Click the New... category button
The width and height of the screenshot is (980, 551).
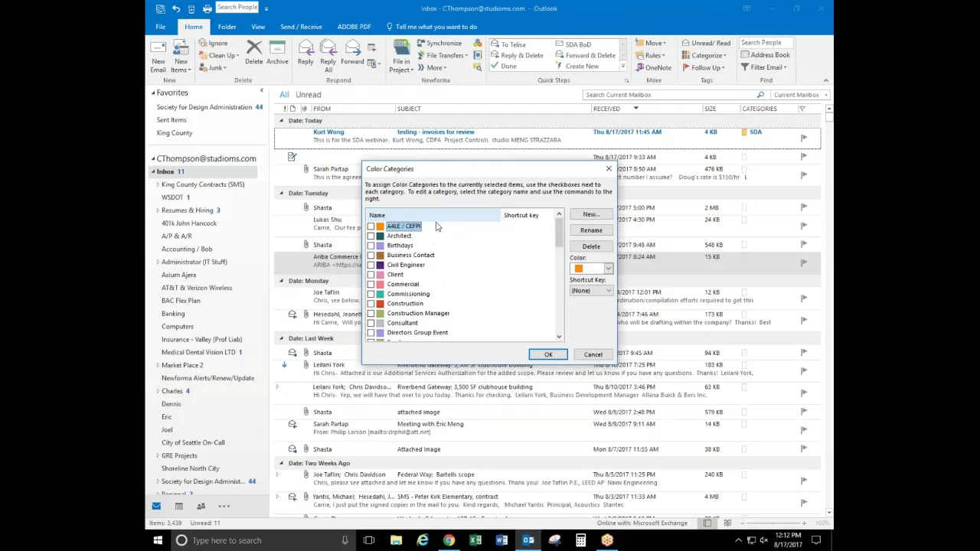[591, 214]
